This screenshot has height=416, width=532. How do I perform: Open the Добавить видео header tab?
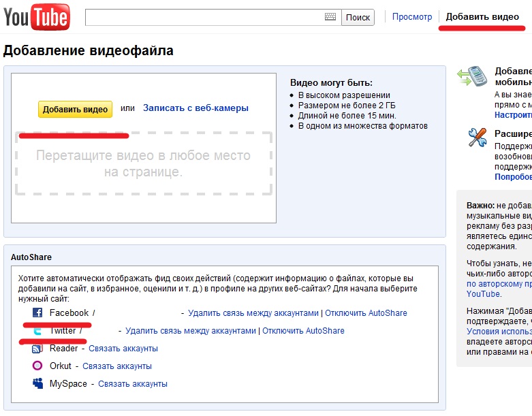pos(482,16)
